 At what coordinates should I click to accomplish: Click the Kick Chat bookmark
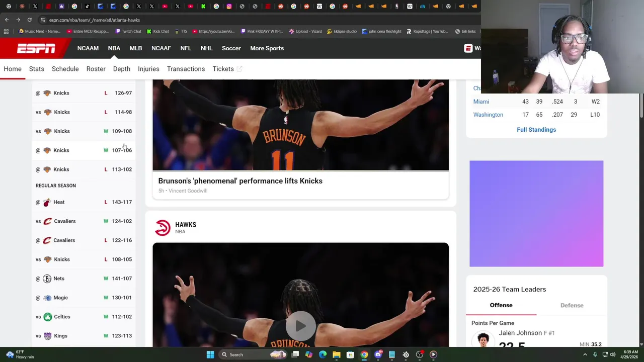[157, 31]
